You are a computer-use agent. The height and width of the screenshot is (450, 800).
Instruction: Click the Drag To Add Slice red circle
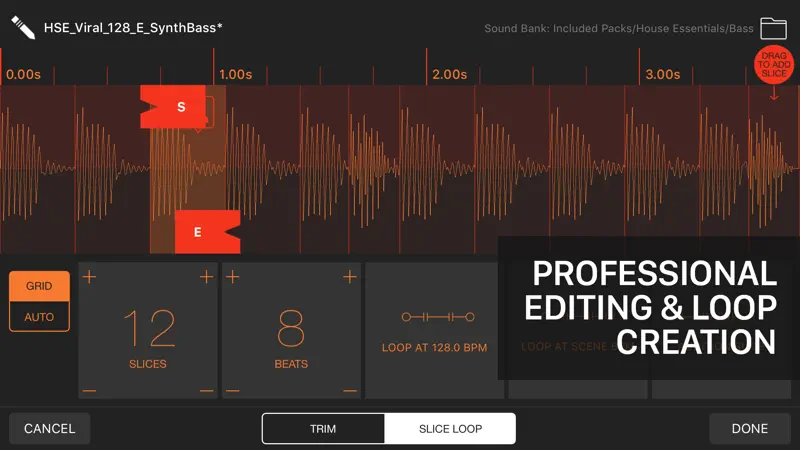[x=774, y=65]
